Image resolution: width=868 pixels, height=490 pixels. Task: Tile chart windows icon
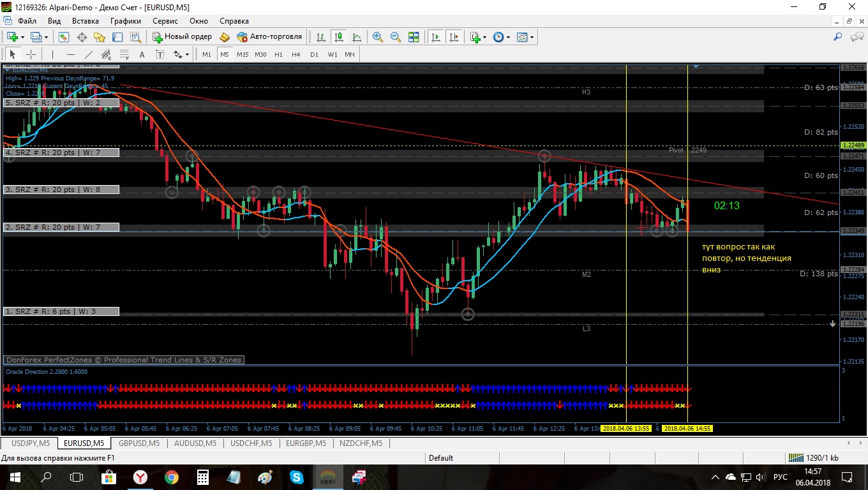pos(414,37)
